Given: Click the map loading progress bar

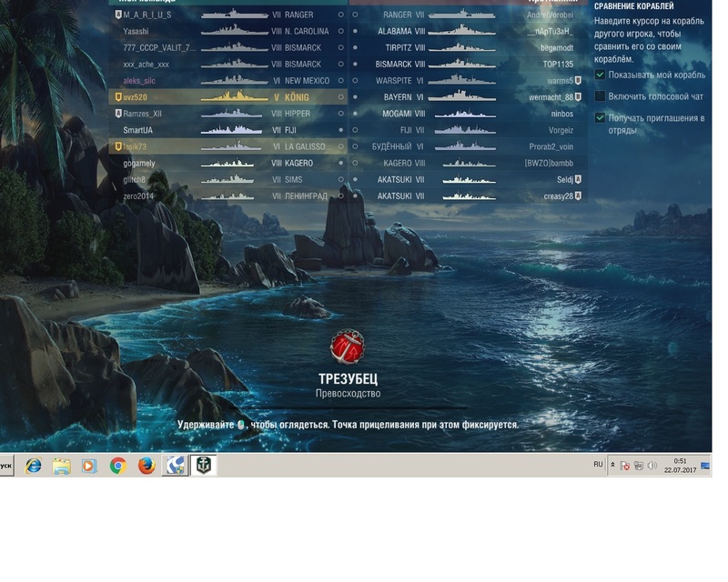Looking at the screenshot, I should click(348, 408).
